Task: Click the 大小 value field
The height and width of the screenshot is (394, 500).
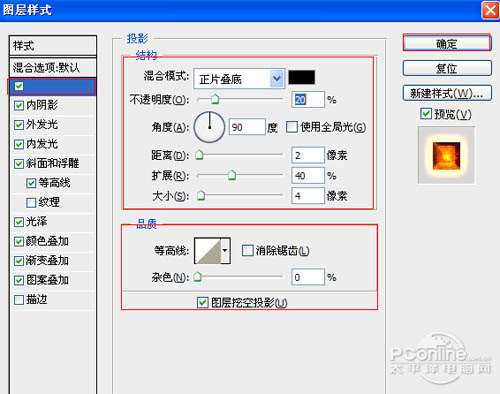Action: 308,196
